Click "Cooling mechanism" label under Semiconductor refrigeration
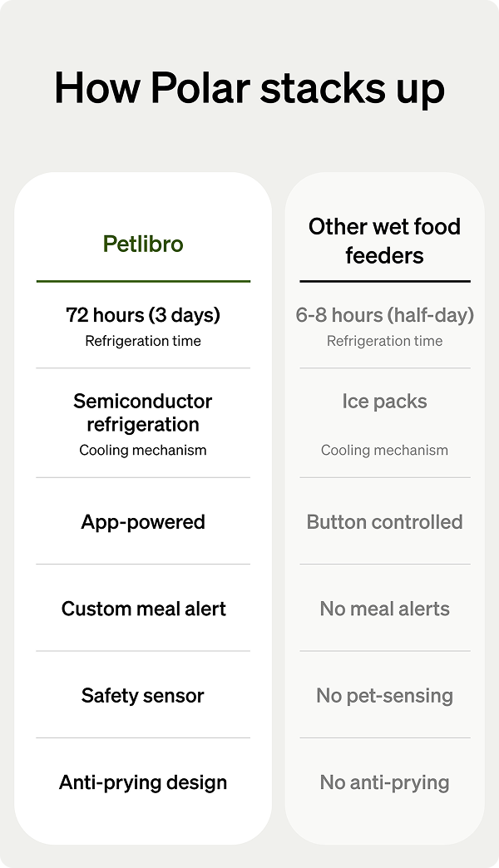 click(x=143, y=450)
